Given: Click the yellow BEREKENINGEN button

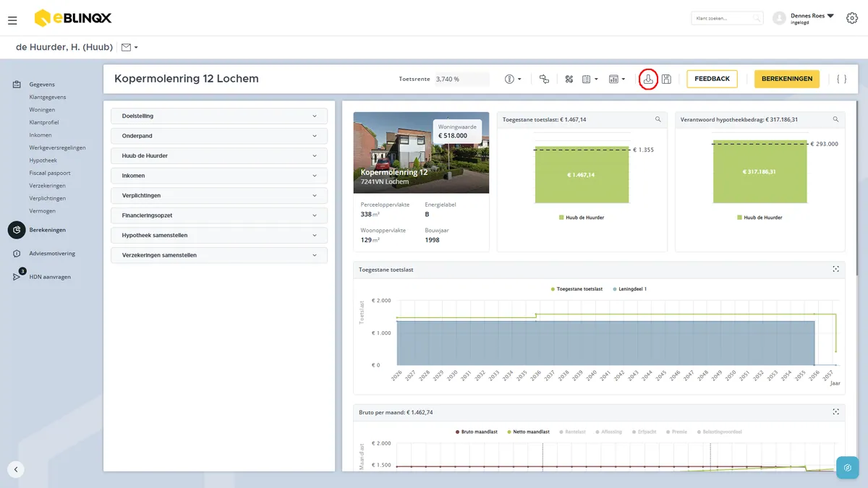Looking at the screenshot, I should tap(787, 79).
